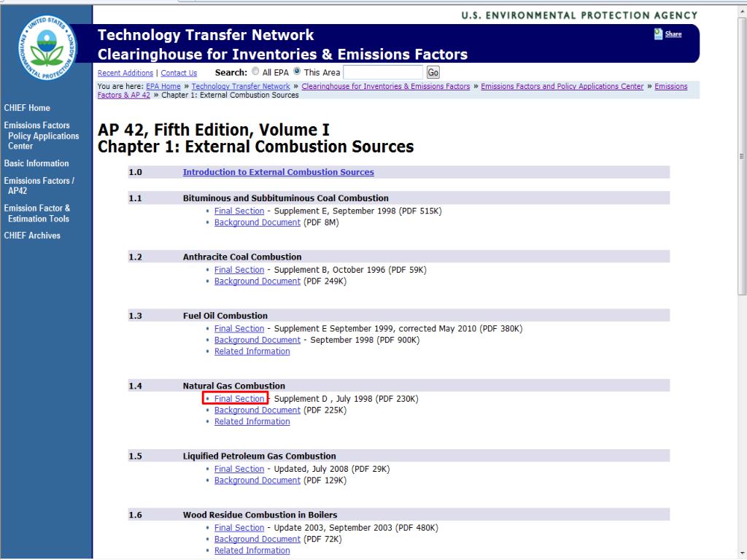
Task: Open Final Section for Natural Gas Combustion
Action: 239,399
